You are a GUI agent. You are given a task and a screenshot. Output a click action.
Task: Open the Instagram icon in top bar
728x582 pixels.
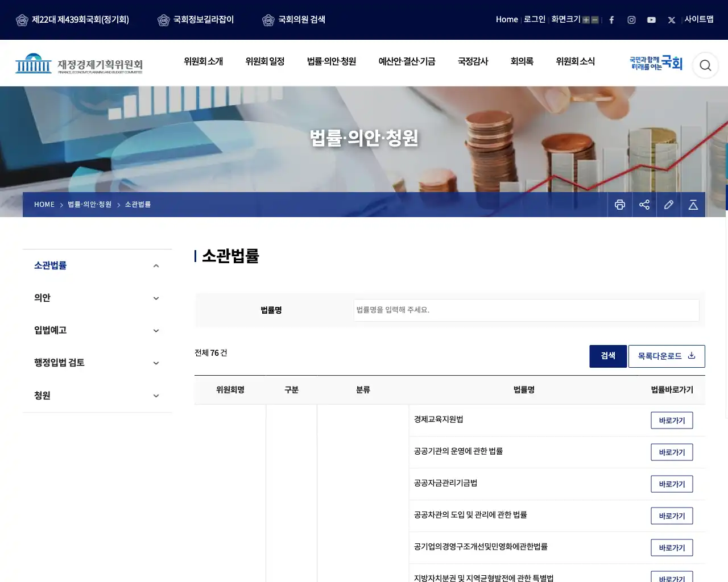coord(631,20)
